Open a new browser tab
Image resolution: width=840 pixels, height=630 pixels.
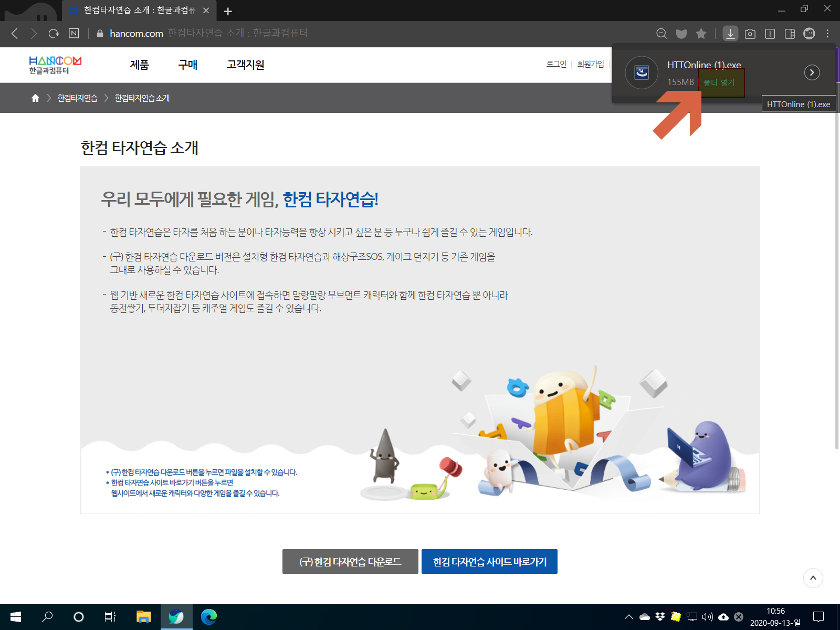(x=228, y=11)
